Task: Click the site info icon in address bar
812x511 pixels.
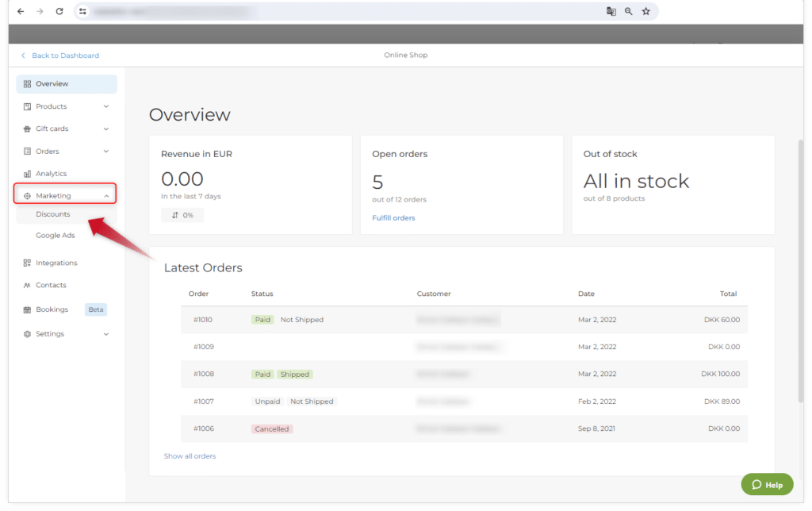Action: [82, 11]
